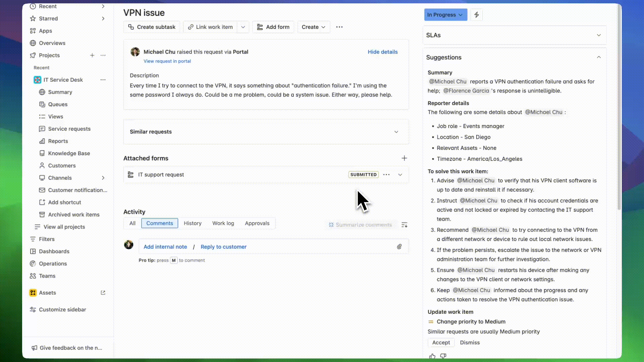644x362 pixels.
Task: Click the IT Service Desk project icon
Action: coord(37,80)
